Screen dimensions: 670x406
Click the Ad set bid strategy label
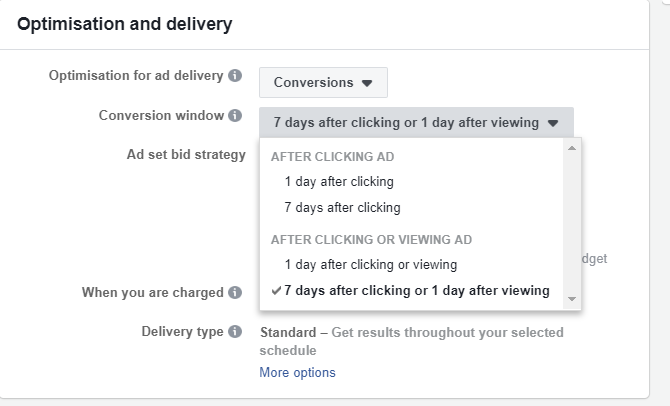180,154
